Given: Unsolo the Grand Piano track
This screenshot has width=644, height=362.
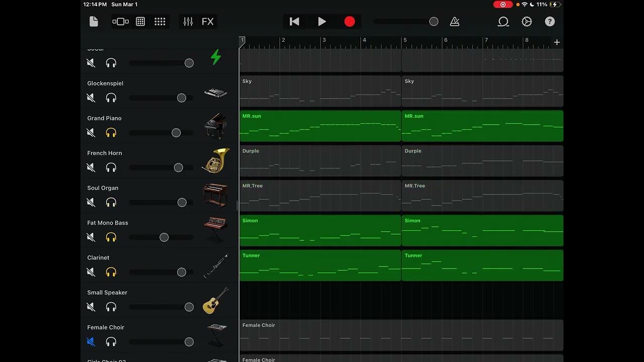Looking at the screenshot, I should point(111,133).
